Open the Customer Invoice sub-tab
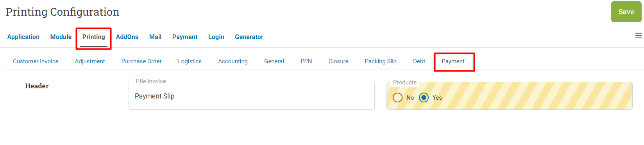 pyautogui.click(x=36, y=61)
